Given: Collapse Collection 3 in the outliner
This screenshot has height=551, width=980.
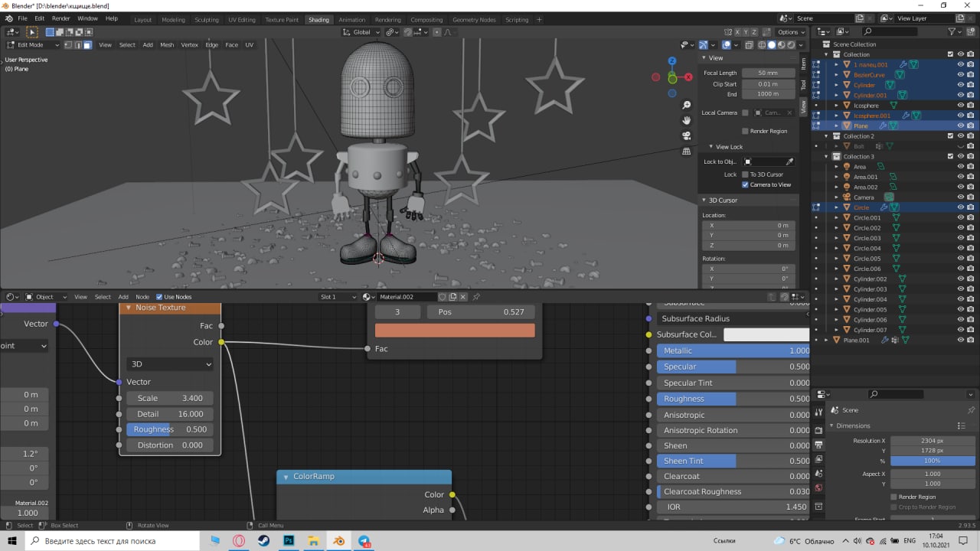Looking at the screenshot, I should click(827, 156).
